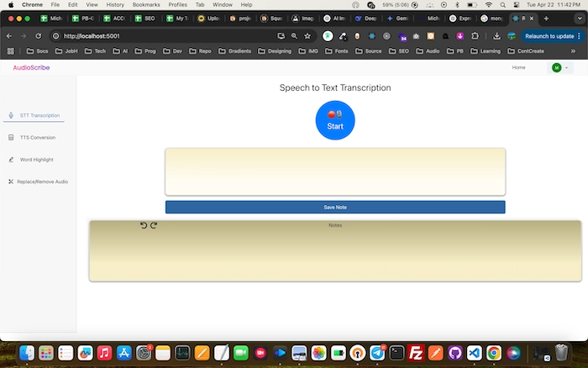
Task: Click the redo arrow in Notes panel
Action: point(154,225)
